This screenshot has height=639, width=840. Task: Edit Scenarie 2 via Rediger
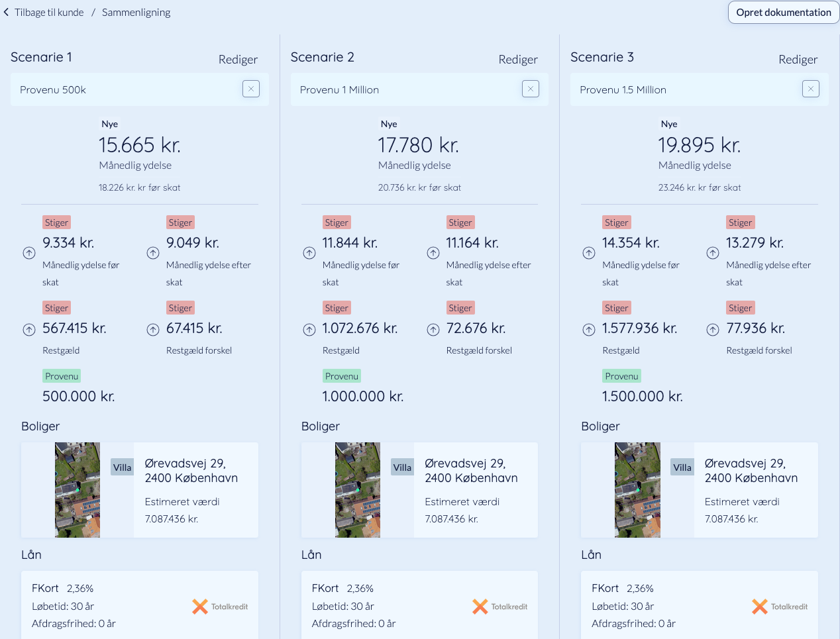click(518, 60)
